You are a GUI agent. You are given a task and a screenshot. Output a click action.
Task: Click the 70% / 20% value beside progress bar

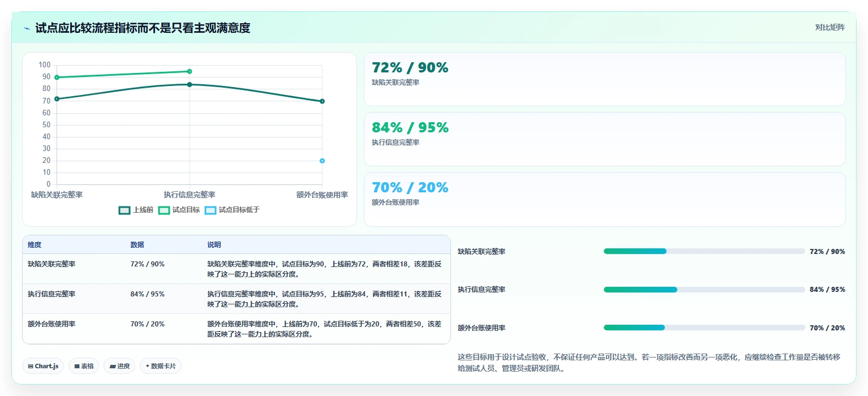(x=827, y=328)
